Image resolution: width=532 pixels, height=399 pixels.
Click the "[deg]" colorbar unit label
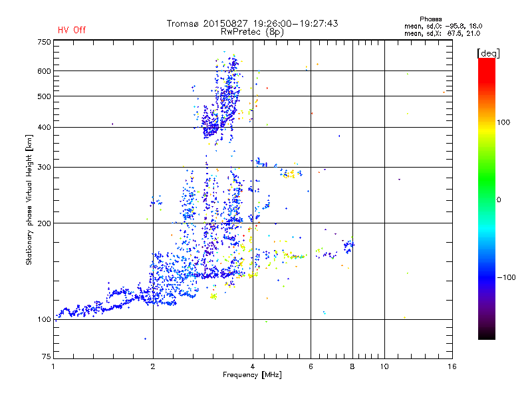488,53
